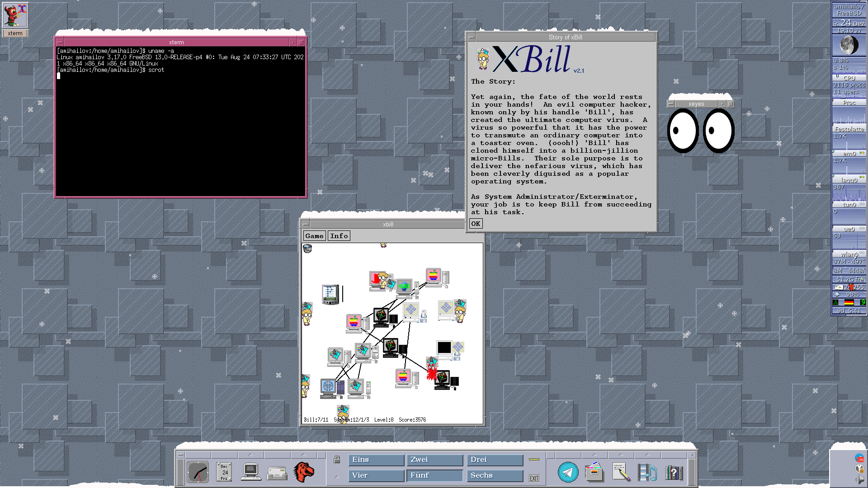
Task: Open the Story of xBill window menu
Action: [x=471, y=38]
